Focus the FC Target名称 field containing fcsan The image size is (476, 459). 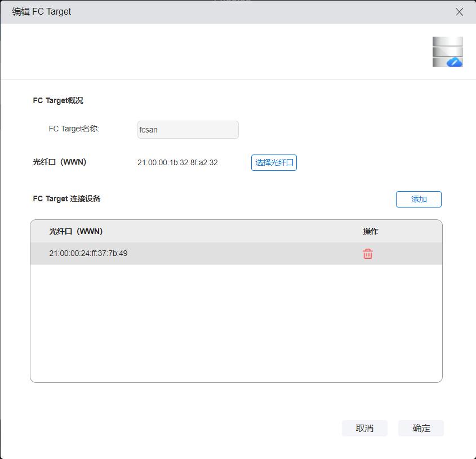pos(188,130)
